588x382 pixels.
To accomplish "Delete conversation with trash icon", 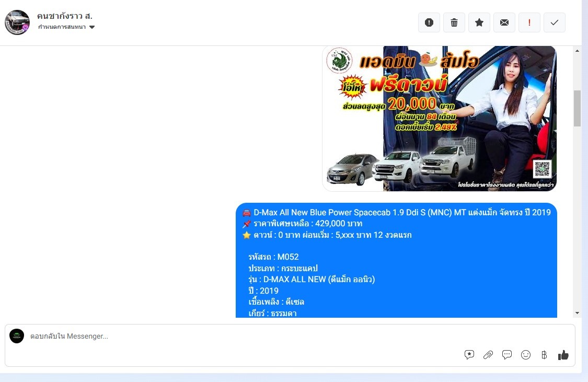I will pos(454,22).
